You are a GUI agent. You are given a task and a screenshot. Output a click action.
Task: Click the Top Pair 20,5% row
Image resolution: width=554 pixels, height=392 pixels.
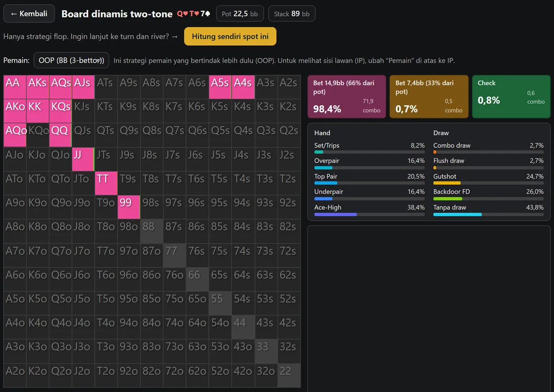click(x=369, y=179)
